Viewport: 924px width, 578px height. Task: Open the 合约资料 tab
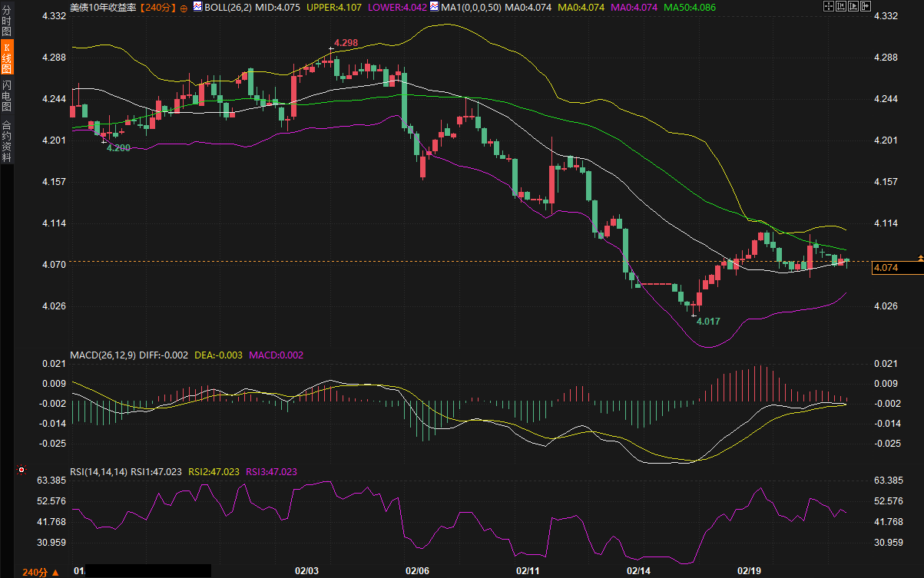(x=6, y=140)
